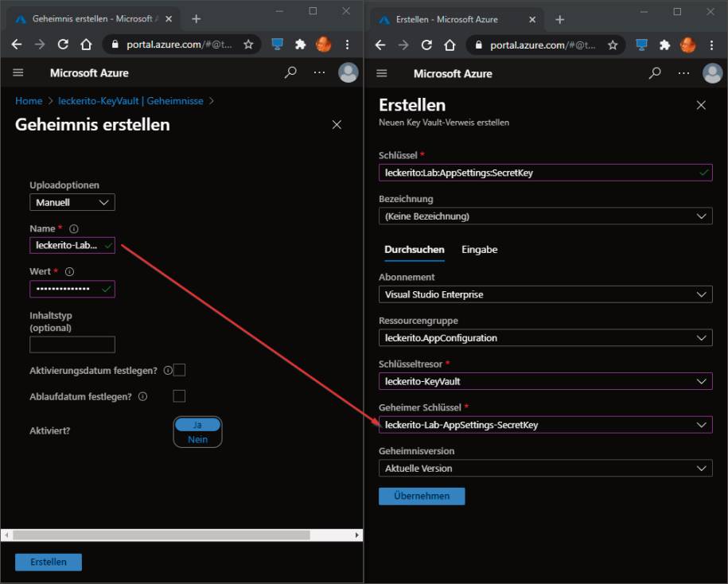
Task: Click the Schlüssel input field
Action: (x=546, y=173)
